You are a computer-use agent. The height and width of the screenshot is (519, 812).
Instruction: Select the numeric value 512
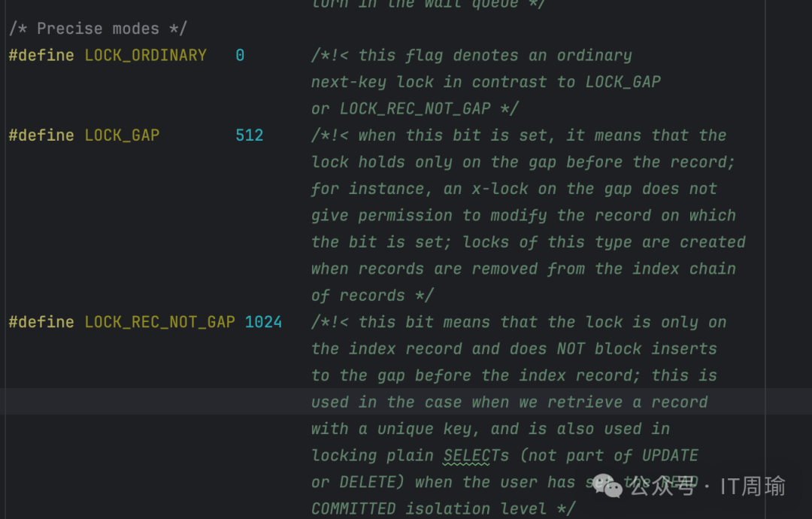[x=249, y=135]
